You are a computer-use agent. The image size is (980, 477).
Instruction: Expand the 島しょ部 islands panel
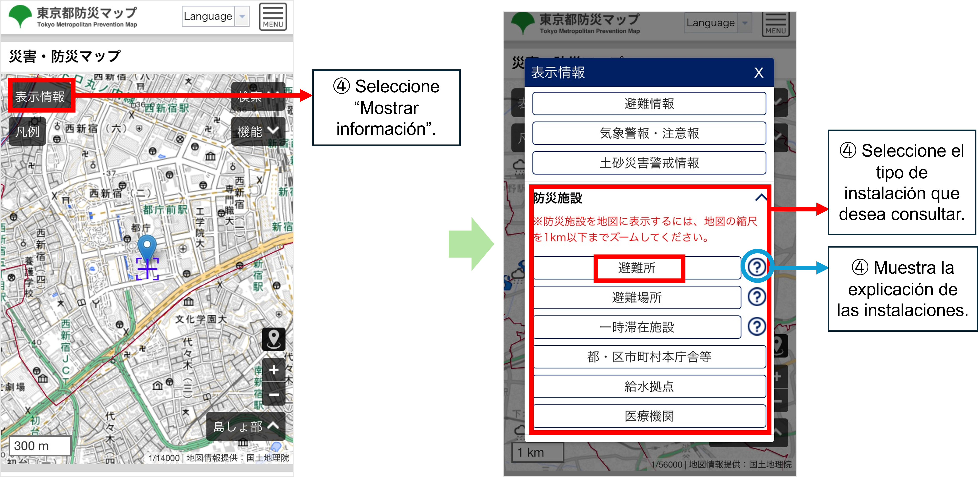pos(246,426)
